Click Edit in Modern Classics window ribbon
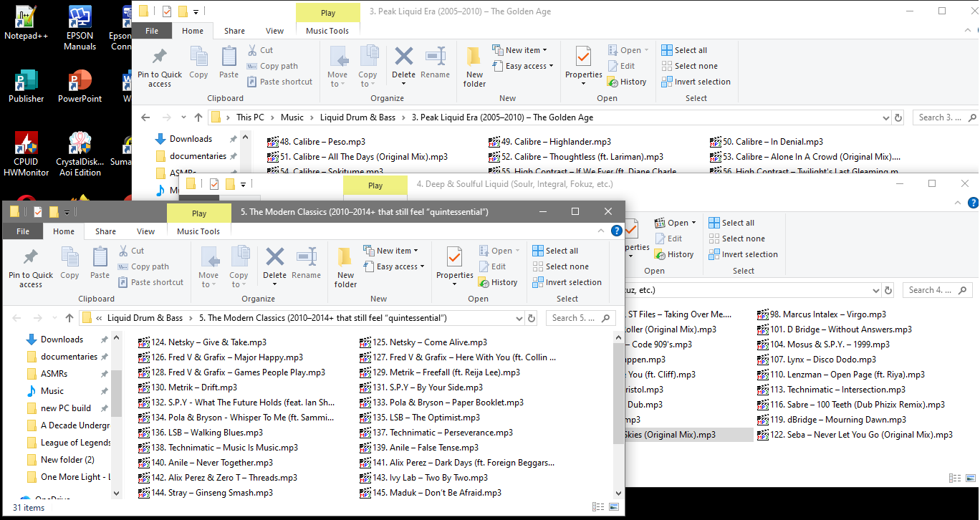This screenshot has width=980, height=520. (493, 266)
